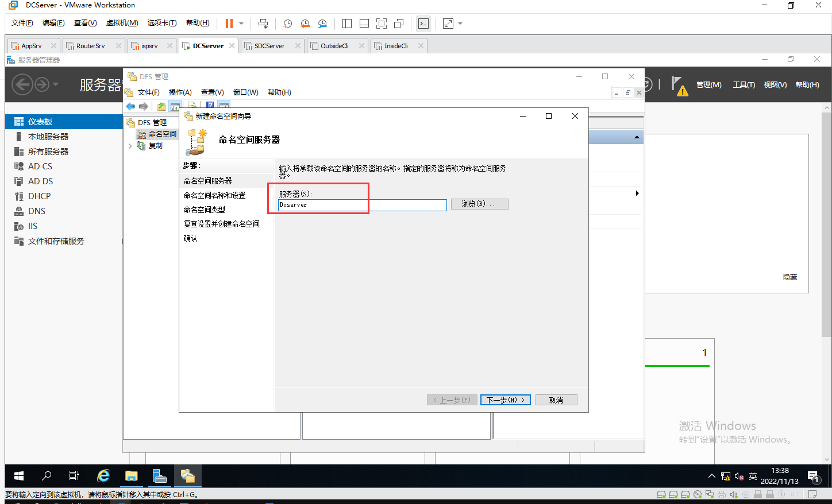This screenshot has height=504, width=832.
Task: Toggle the show/hide console tree icon
Action: (175, 106)
